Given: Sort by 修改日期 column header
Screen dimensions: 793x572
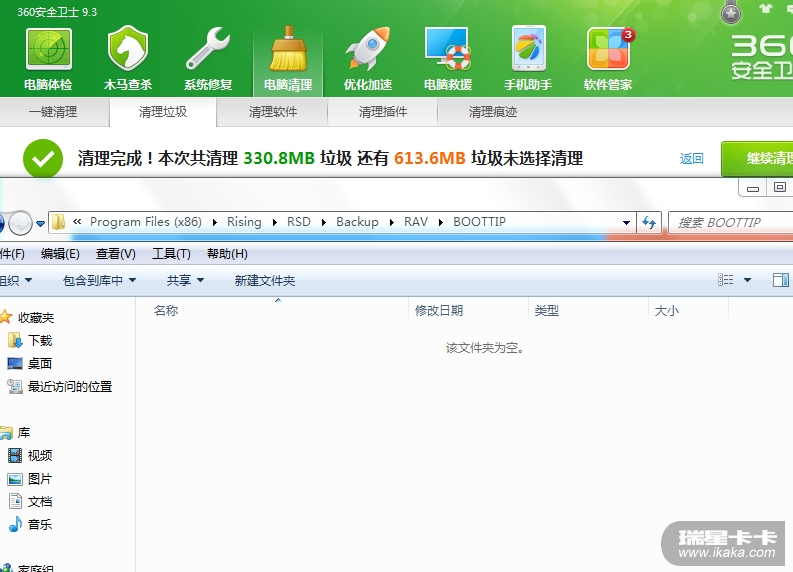Looking at the screenshot, I should click(439, 311).
